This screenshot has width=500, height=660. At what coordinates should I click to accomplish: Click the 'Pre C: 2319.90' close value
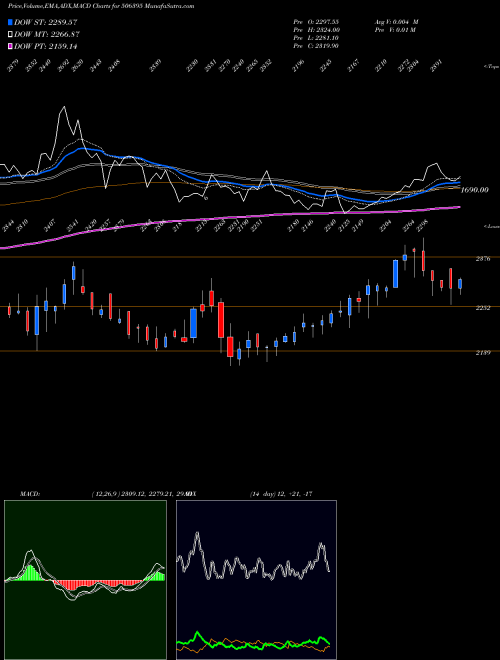[x=316, y=46]
